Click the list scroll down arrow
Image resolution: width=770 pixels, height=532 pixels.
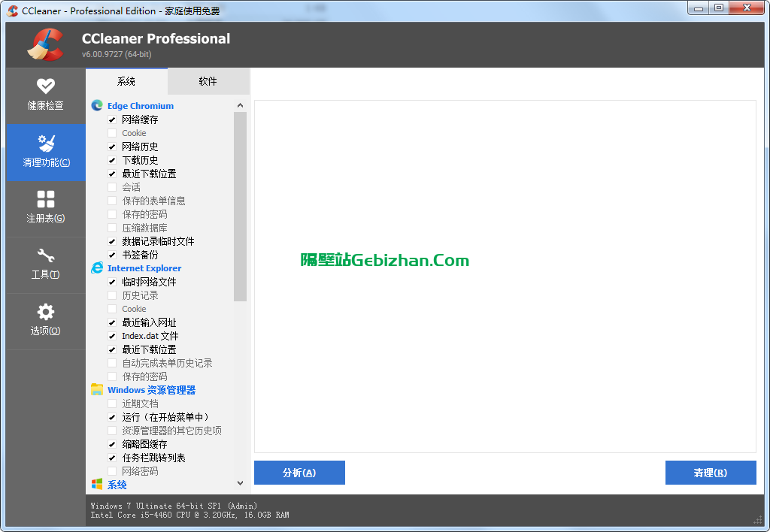(240, 483)
